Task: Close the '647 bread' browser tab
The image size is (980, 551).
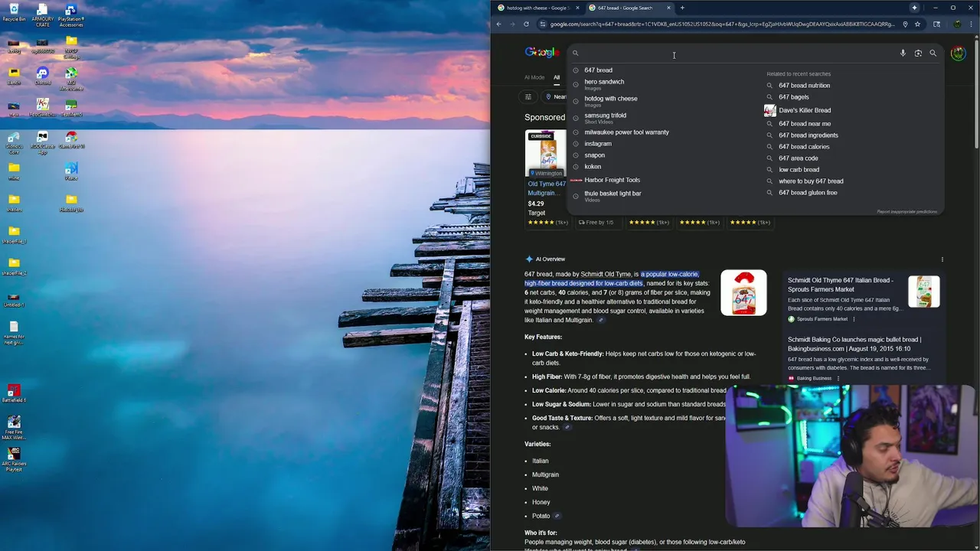Action: [x=668, y=8]
